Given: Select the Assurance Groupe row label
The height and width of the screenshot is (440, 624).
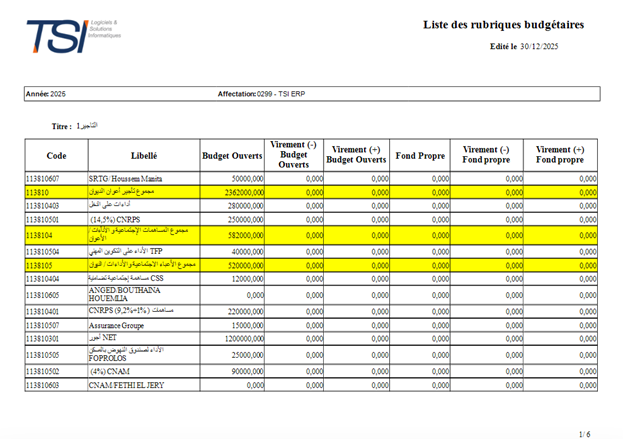Looking at the screenshot, I should 144,325.
